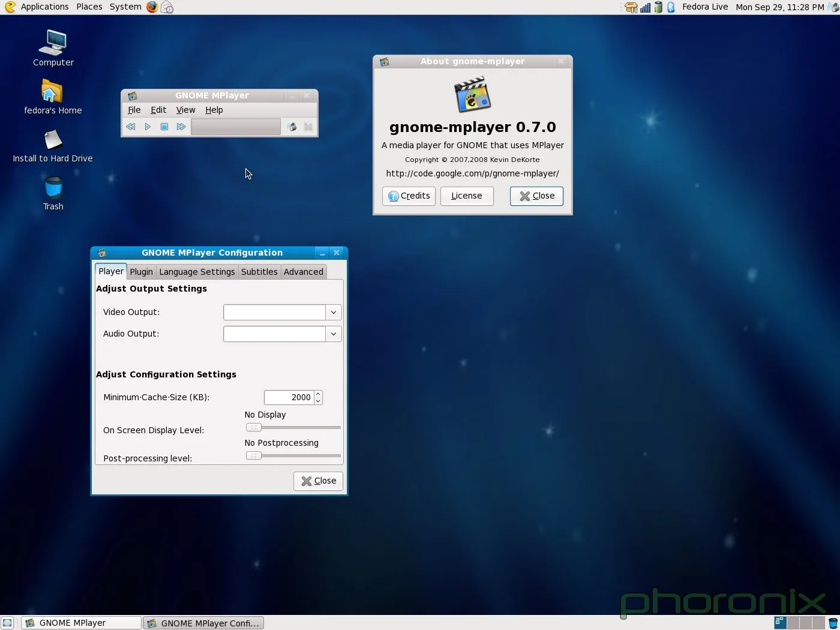
Task: Switch to the Advanced tab
Action: coord(304,272)
